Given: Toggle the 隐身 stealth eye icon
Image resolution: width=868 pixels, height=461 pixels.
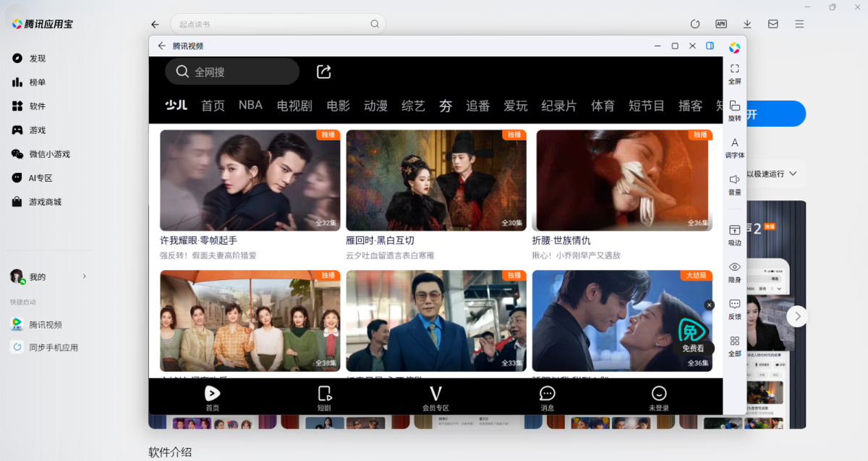Looking at the screenshot, I should tap(734, 267).
